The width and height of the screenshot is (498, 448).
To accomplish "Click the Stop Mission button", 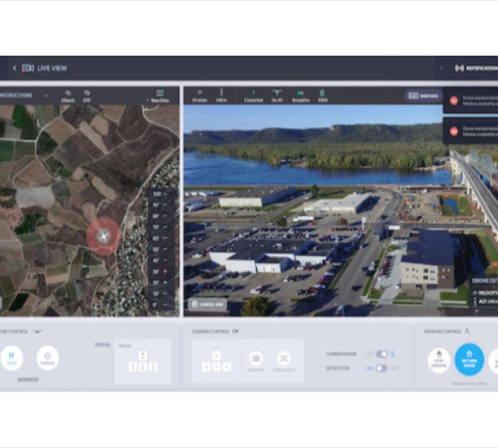I will tap(439, 360).
